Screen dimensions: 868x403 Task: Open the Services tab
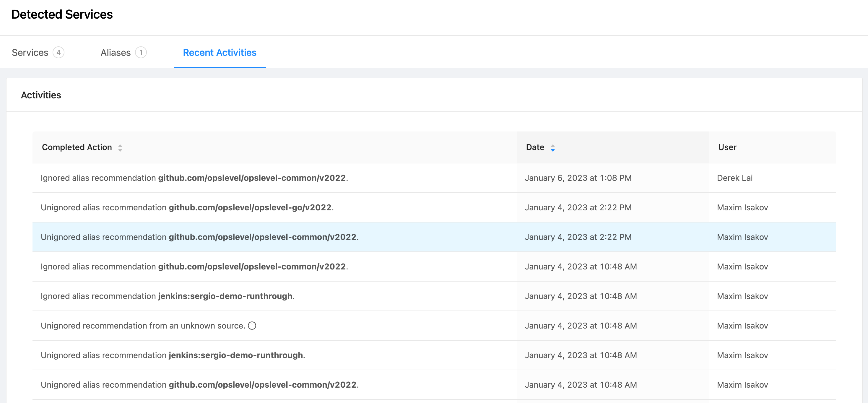pyautogui.click(x=38, y=53)
